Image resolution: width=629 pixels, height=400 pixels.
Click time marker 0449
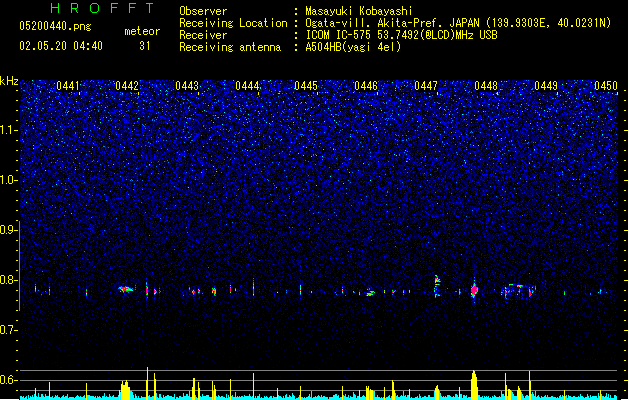[x=546, y=86]
